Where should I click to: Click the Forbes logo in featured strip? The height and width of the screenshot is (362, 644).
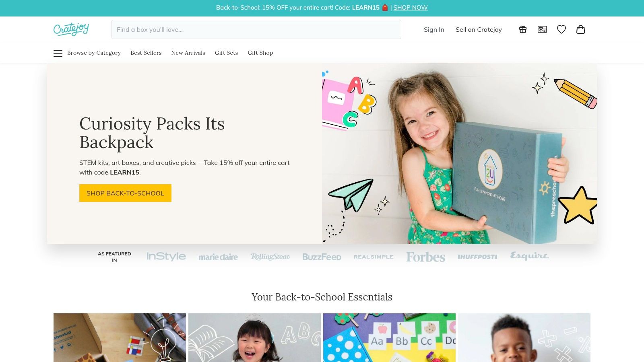pos(425,257)
